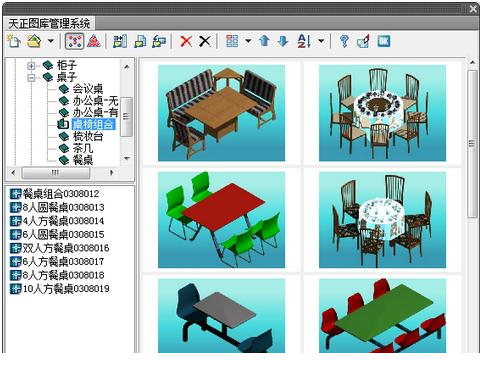Image resolution: width=482 pixels, height=367 pixels.
Task: Select 梳妆台 in the tree
Action: pyautogui.click(x=88, y=136)
